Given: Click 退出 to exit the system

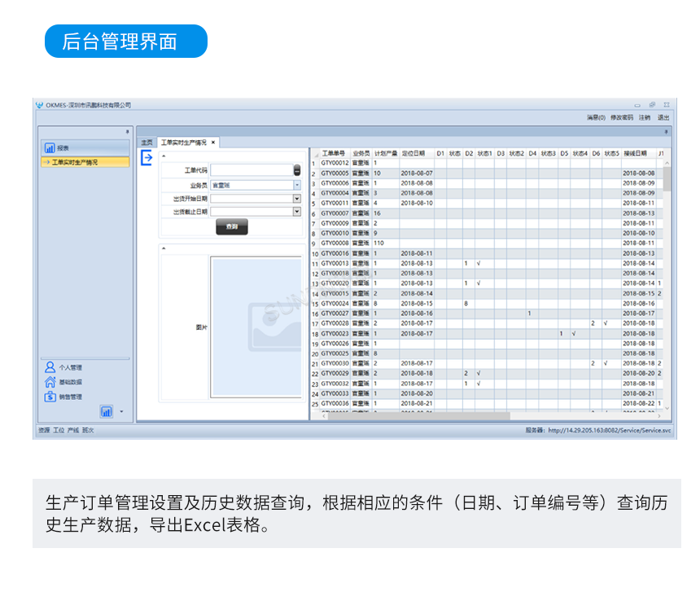Looking at the screenshot, I should (662, 116).
